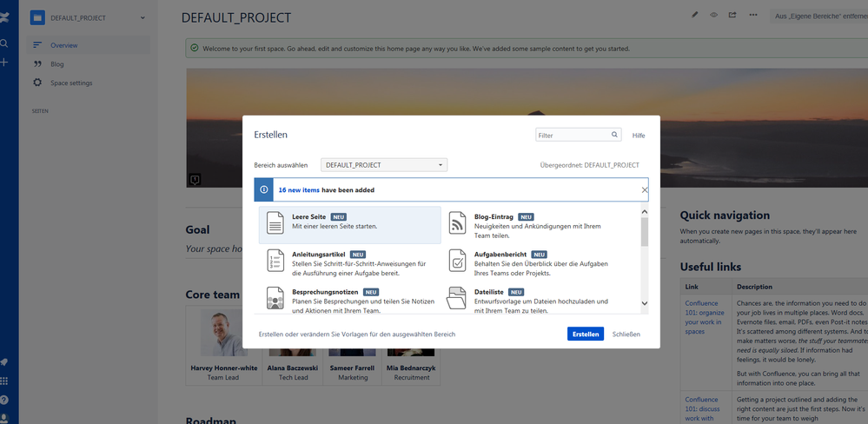
Task: Click the Useful links heading
Action: point(710,267)
